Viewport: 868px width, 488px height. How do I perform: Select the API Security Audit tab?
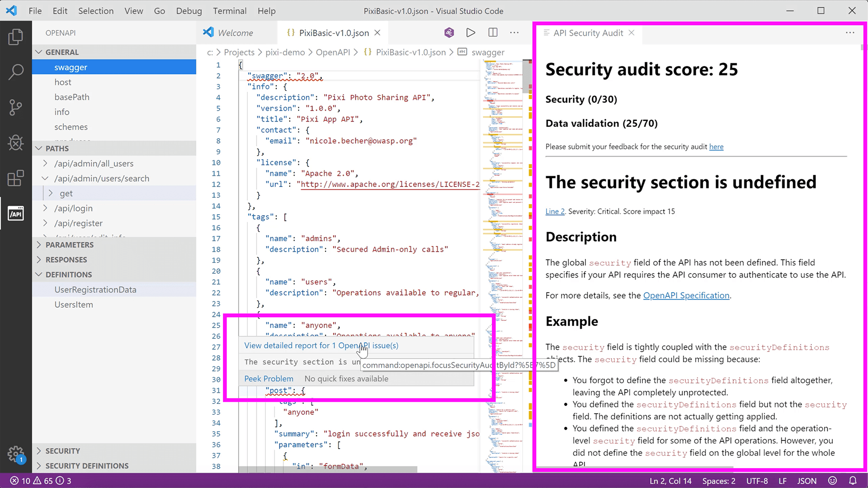point(588,33)
